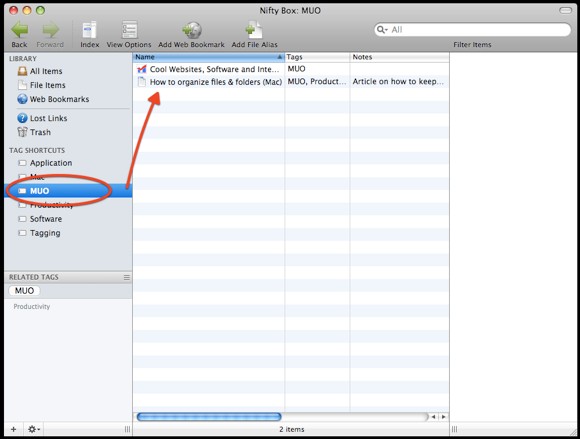
Task: Click the MUO token in Related Tags
Action: (x=24, y=291)
